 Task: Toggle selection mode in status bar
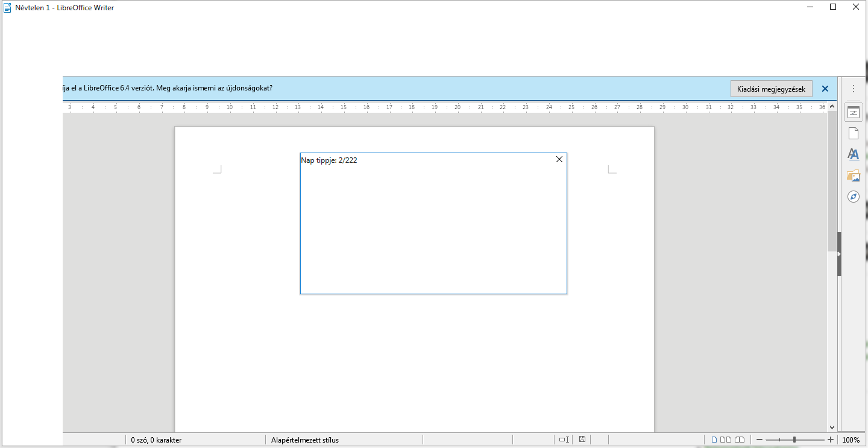[564, 440]
